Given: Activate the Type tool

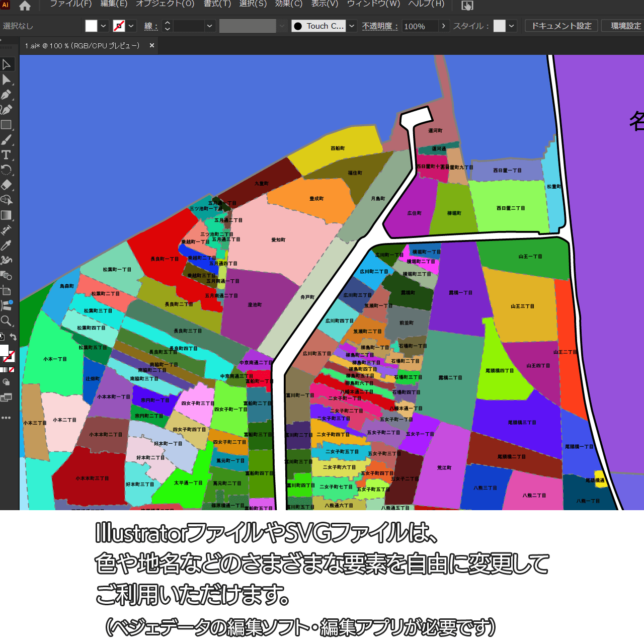Looking at the screenshot, I should [7, 155].
